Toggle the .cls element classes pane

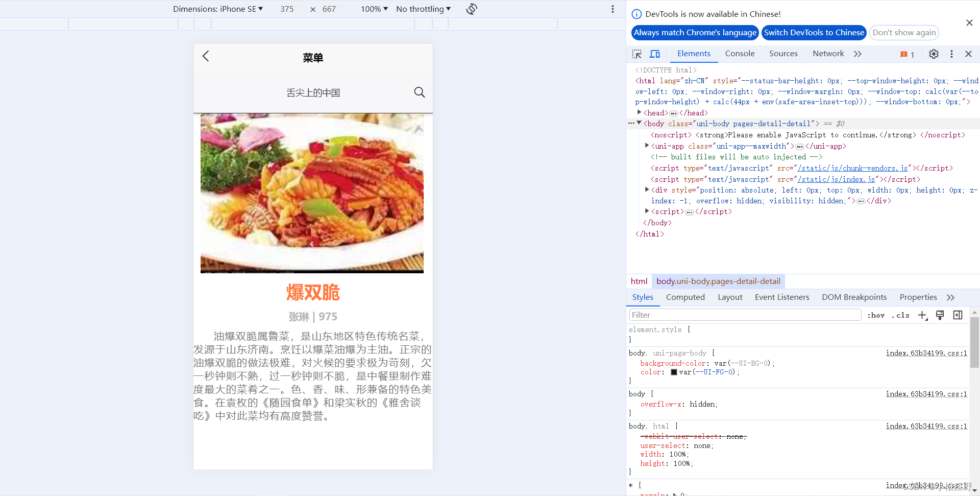pos(901,315)
